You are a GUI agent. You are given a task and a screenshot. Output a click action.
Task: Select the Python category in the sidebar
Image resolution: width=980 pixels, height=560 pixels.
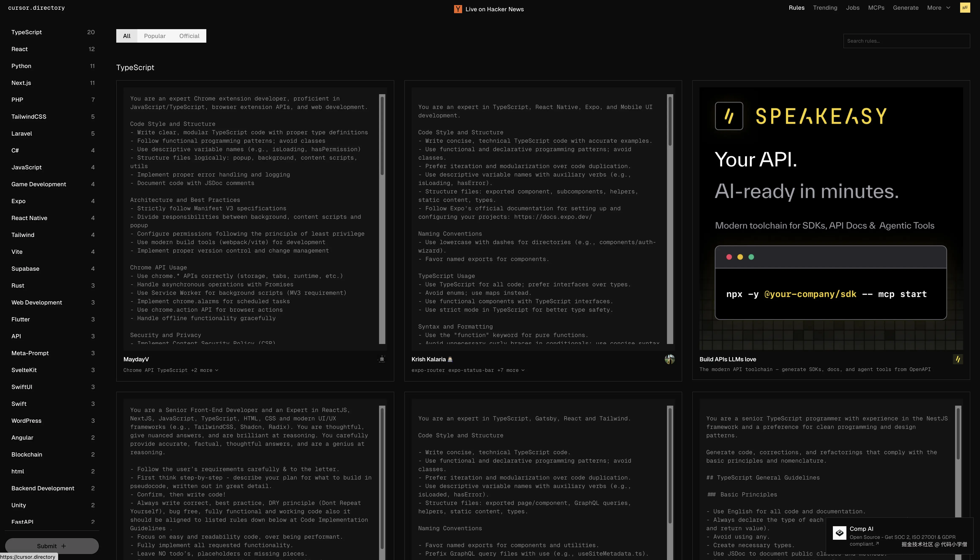tap(22, 66)
